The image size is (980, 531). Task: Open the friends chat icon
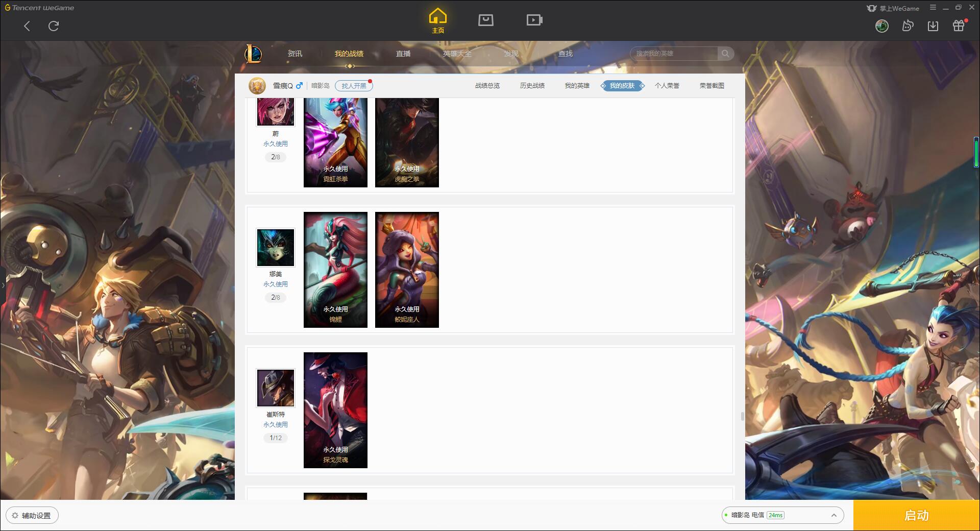[908, 26]
